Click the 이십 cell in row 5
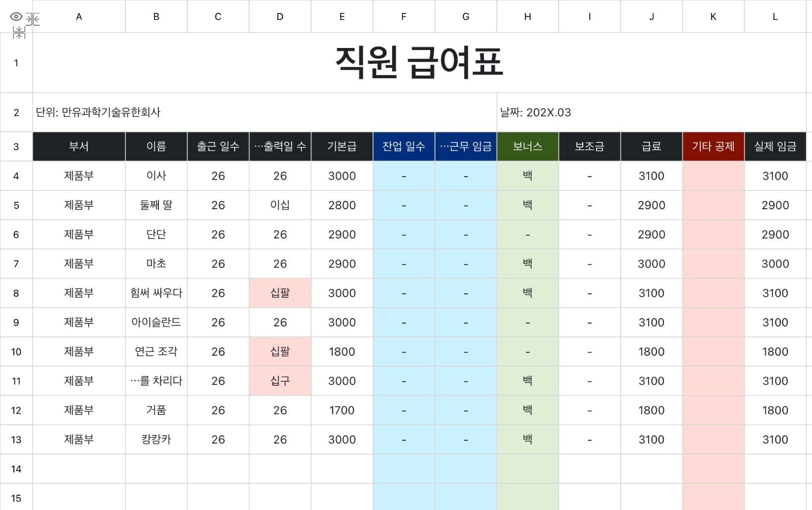812x510 pixels. click(x=280, y=205)
